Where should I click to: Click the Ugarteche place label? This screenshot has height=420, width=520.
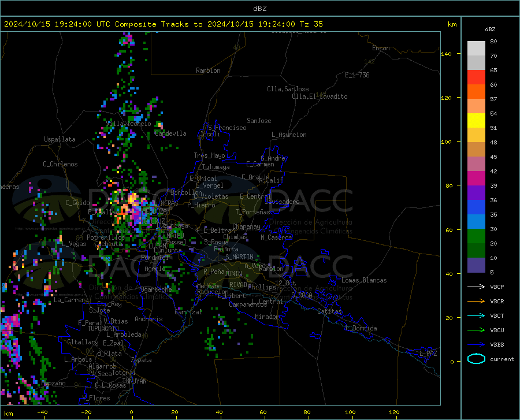(156, 289)
